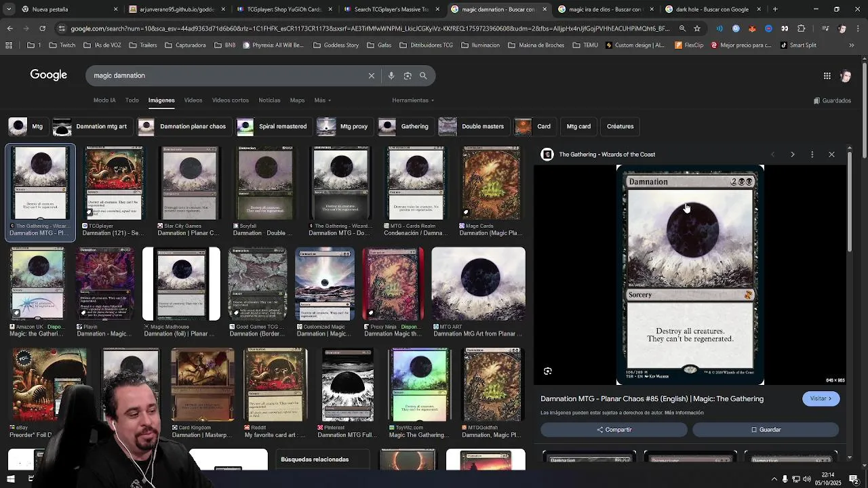Image resolution: width=868 pixels, height=488 pixels.
Task: Select Videos results tab
Action: (193, 100)
